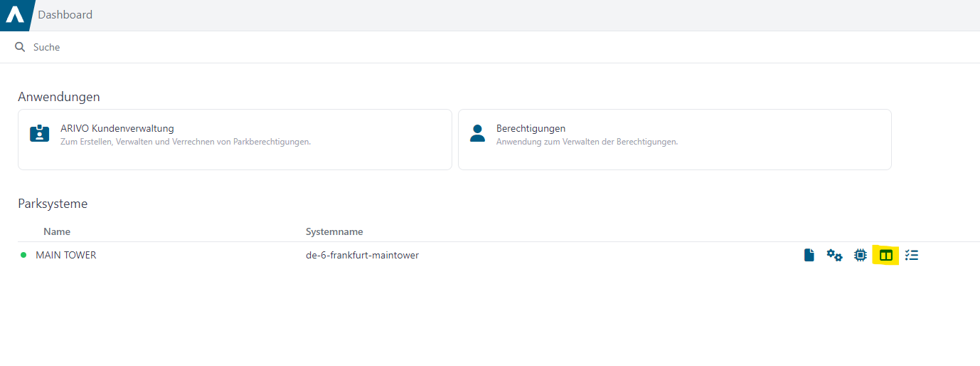Click the Kundenverwaltung card description text
The height and width of the screenshot is (366, 980).
click(x=186, y=142)
